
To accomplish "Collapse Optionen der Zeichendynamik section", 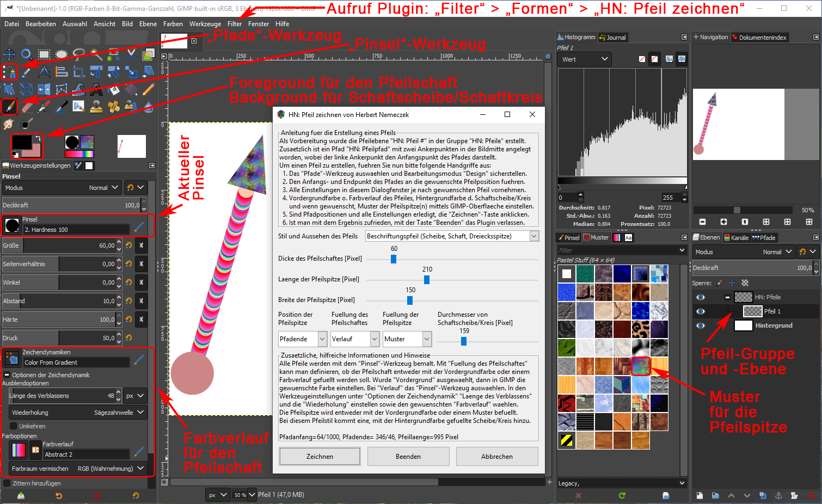I will pos(7,375).
